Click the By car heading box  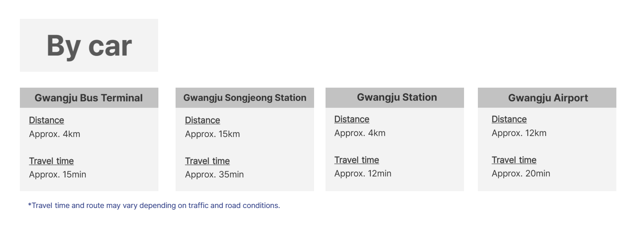[89, 45]
